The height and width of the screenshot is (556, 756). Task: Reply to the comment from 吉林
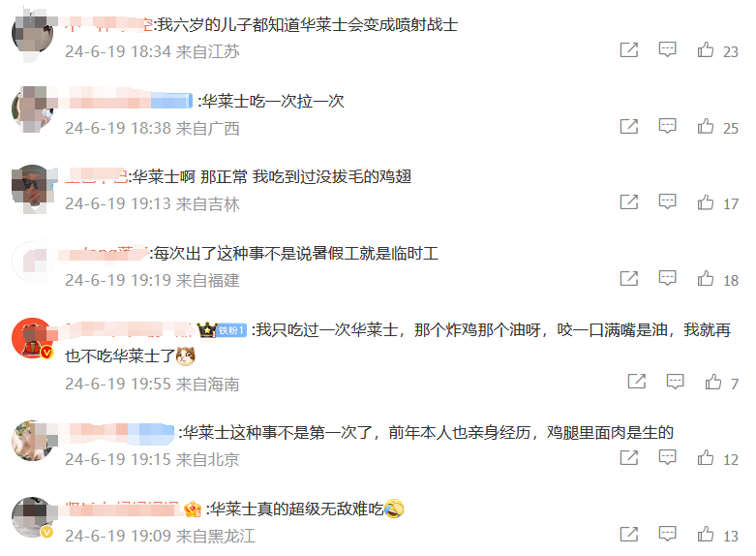click(667, 202)
